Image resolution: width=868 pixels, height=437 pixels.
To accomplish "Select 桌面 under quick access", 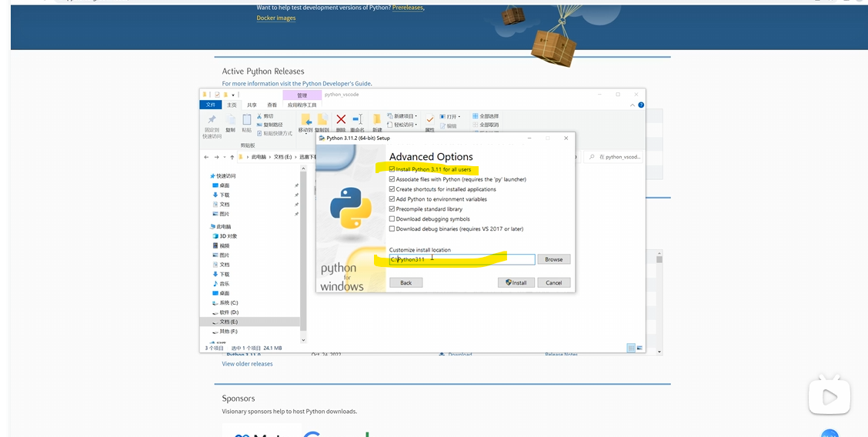I will click(x=221, y=185).
